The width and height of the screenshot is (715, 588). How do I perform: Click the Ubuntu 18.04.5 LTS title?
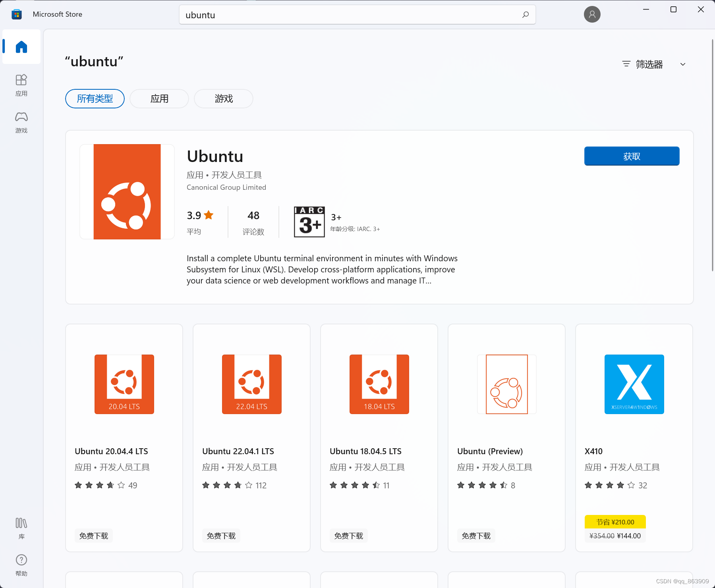click(365, 451)
